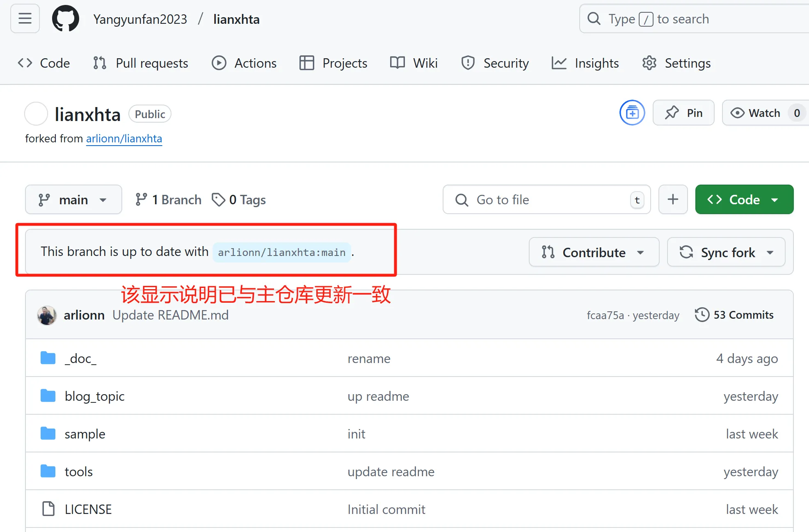The height and width of the screenshot is (532, 809).
Task: Switch to the Pull requests tab
Action: point(141,63)
